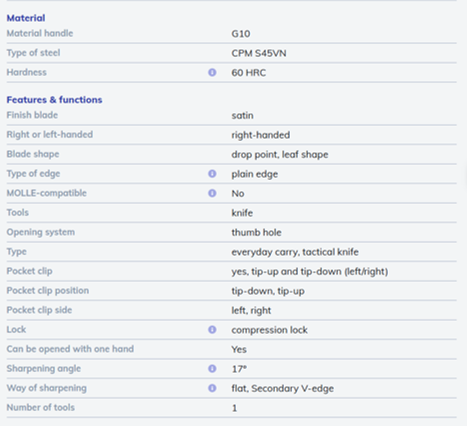Viewport: 467px width, 426px height.
Task: Show the MOLLE-compatible info tooltip icon
Action: [212, 193]
